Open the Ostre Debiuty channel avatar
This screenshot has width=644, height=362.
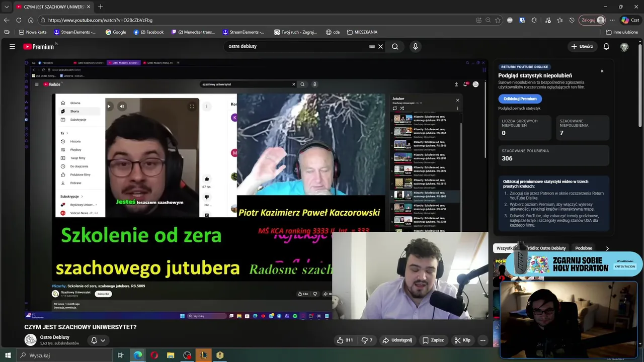[31, 340]
